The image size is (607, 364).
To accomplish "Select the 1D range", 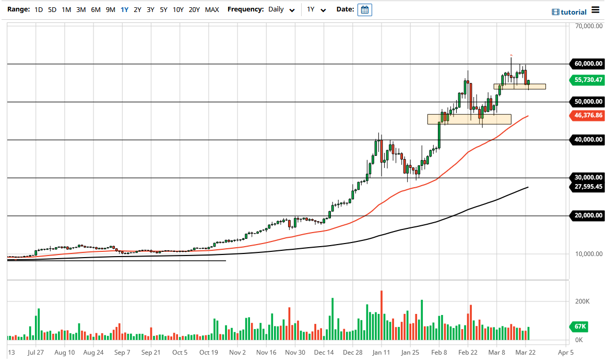I will point(38,9).
